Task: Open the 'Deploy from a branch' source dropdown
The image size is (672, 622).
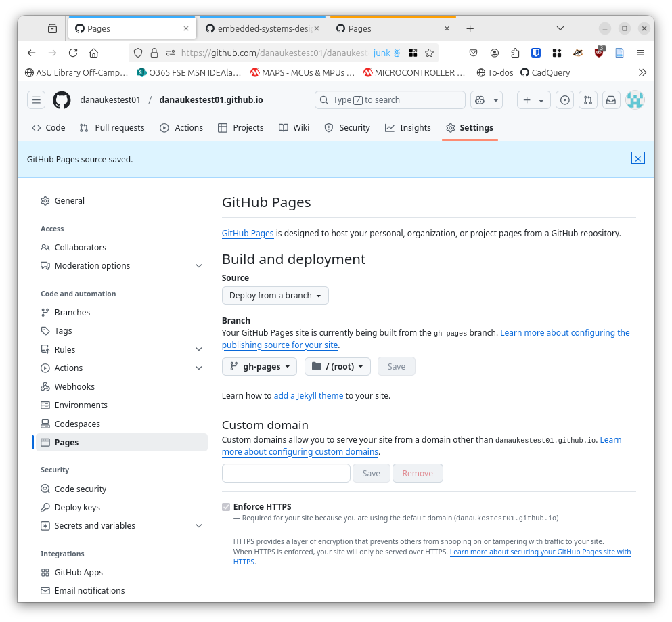Action: (275, 296)
